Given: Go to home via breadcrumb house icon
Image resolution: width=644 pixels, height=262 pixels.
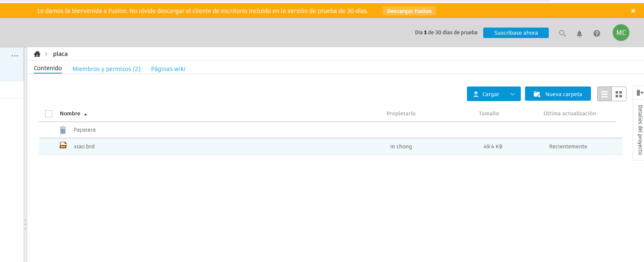Looking at the screenshot, I should 37,54.
